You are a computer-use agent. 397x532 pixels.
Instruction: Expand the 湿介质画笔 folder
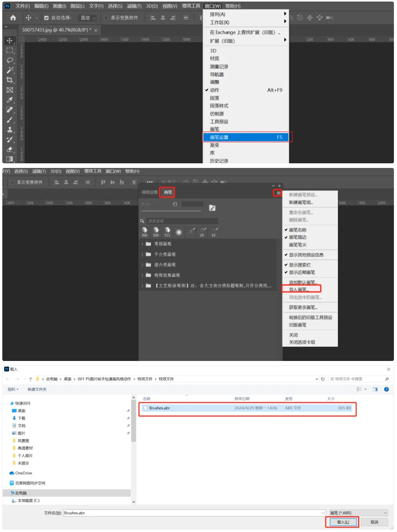coord(142,265)
